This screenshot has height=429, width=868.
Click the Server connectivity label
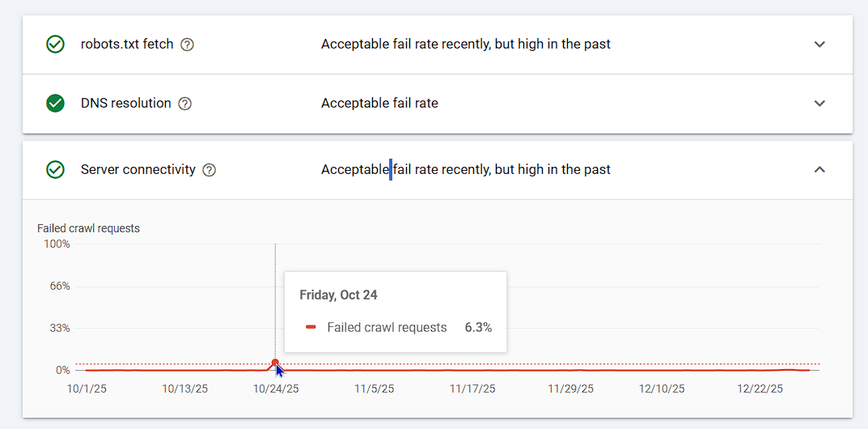[x=138, y=170]
